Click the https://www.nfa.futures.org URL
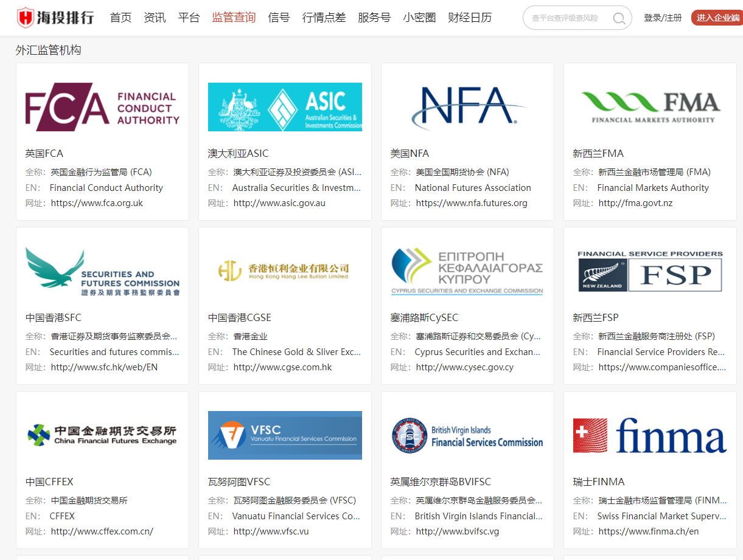This screenshot has height=560, width=743. (x=472, y=203)
